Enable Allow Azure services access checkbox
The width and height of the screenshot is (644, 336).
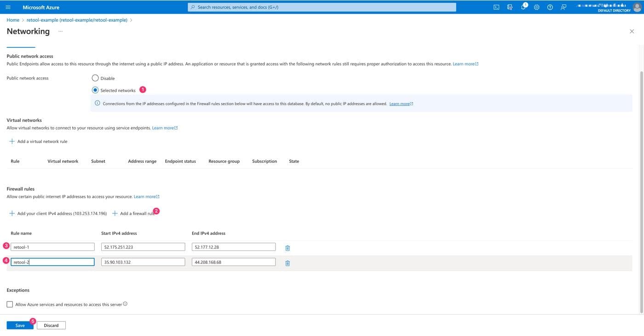[10, 304]
